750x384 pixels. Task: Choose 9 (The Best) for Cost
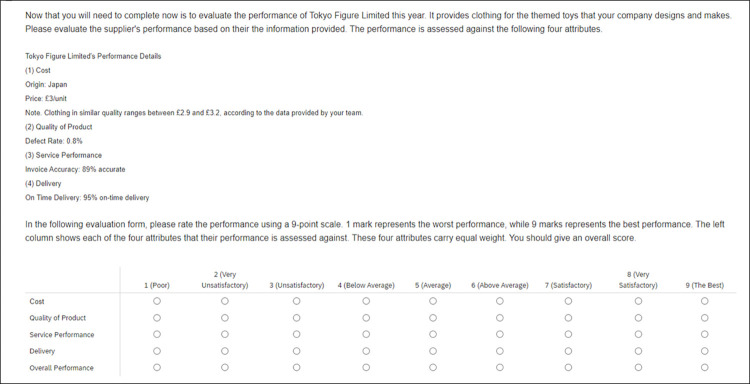pos(705,301)
